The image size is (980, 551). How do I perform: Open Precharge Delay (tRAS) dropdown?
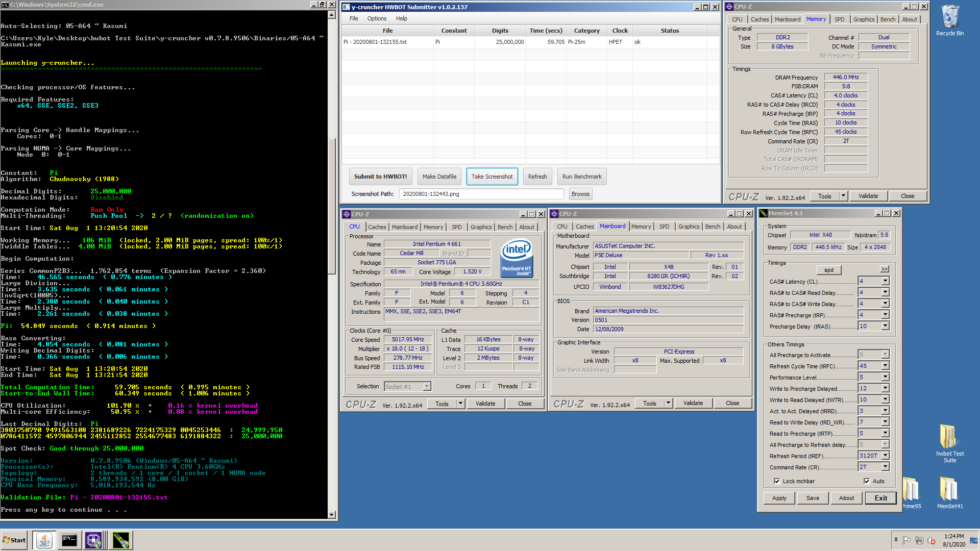[x=886, y=326]
